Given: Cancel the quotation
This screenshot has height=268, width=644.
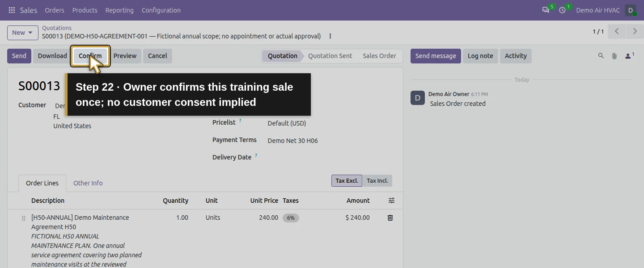Looking at the screenshot, I should coord(157,56).
